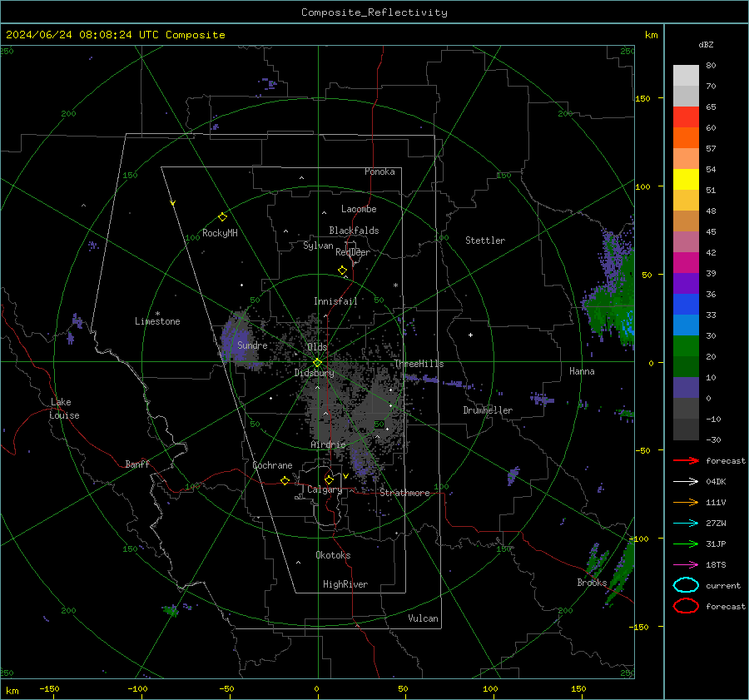
Task: Click the RedDeer city label
Action: coord(353,252)
